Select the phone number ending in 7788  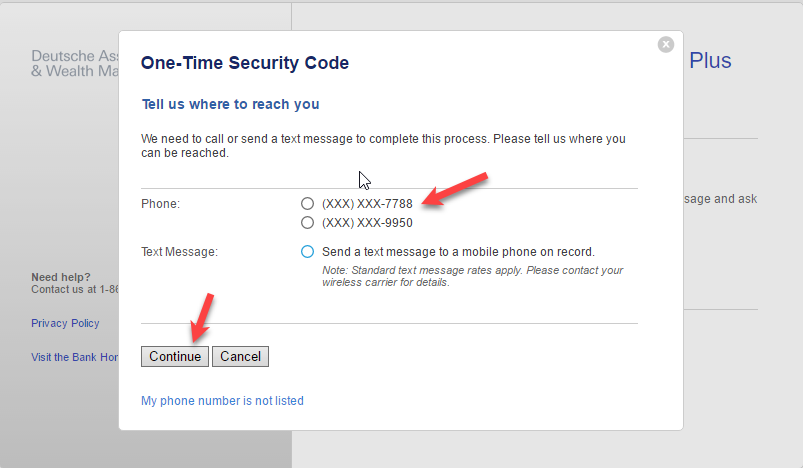click(x=307, y=204)
